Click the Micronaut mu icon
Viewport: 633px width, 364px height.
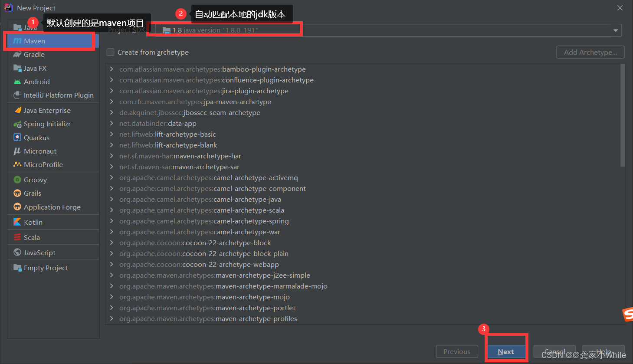point(17,151)
